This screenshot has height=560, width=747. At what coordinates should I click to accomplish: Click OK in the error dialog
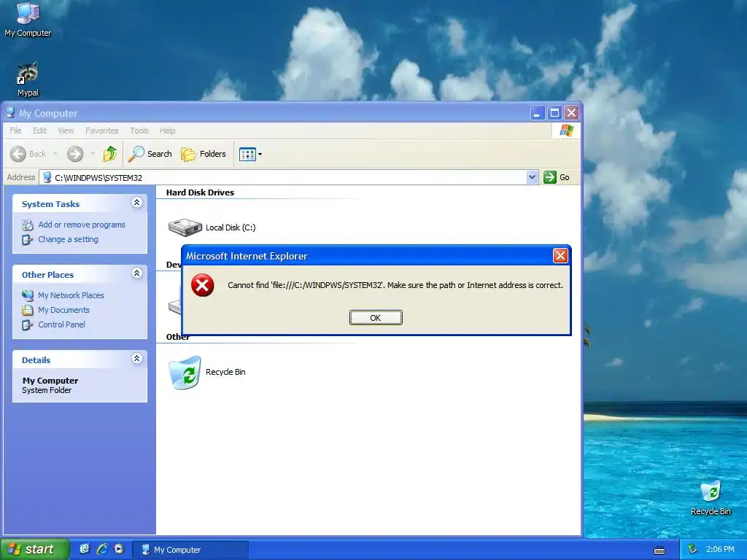click(x=376, y=318)
